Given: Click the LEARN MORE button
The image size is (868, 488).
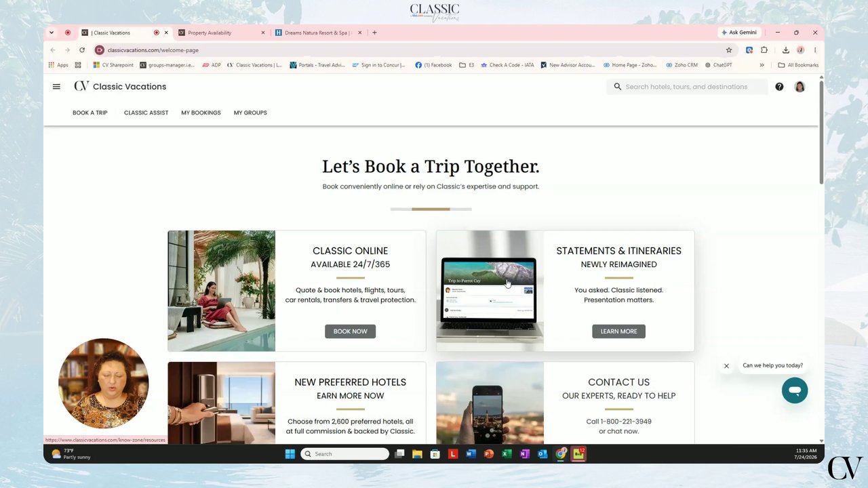Looking at the screenshot, I should [618, 331].
